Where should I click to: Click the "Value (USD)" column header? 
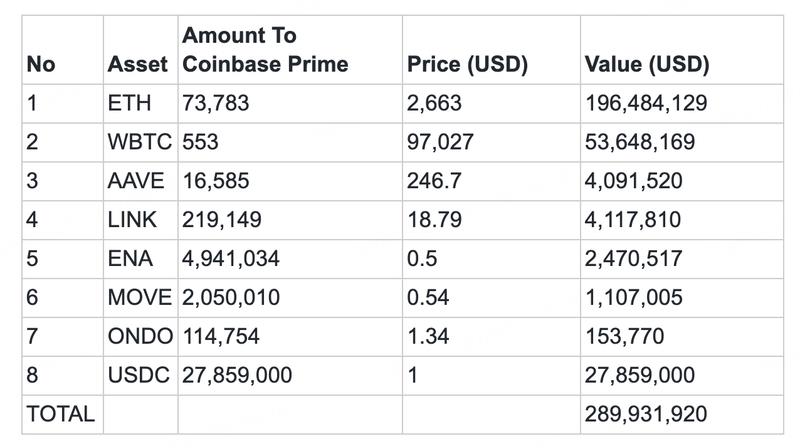pos(647,65)
